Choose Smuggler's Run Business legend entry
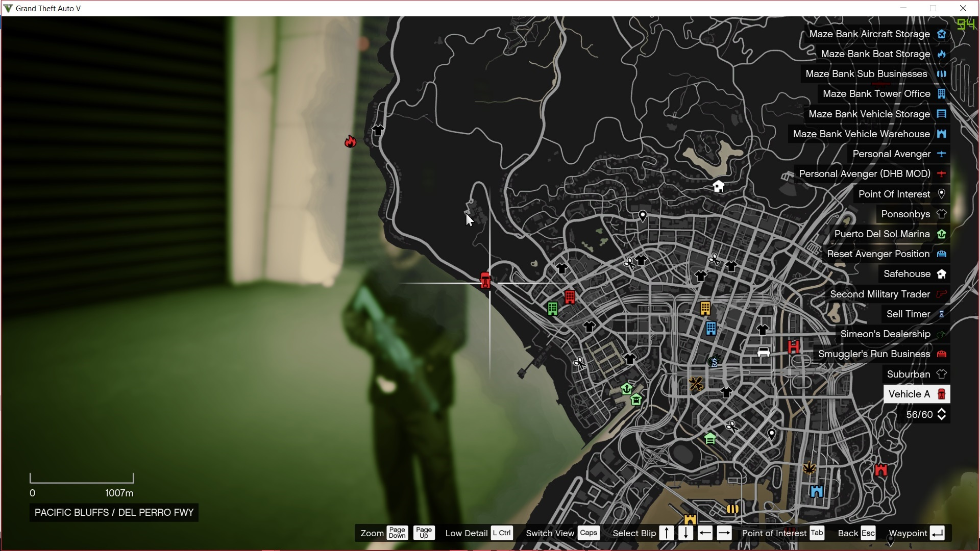This screenshot has height=551, width=980. [x=881, y=354]
